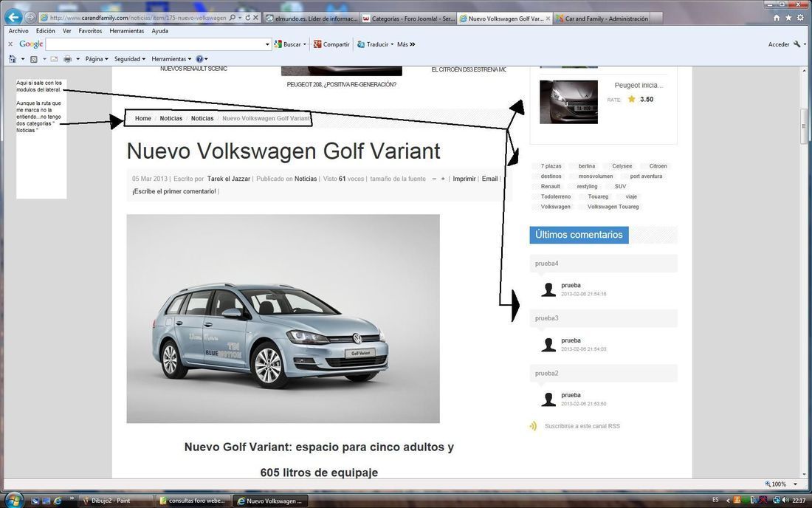Screen dimensions: 812x508
Task: Click the browser forward arrow button
Action: (30, 18)
